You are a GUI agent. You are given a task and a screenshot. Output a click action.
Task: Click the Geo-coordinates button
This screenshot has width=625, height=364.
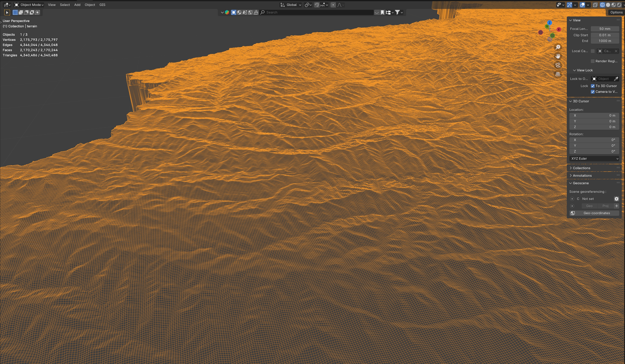pyautogui.click(x=596, y=213)
